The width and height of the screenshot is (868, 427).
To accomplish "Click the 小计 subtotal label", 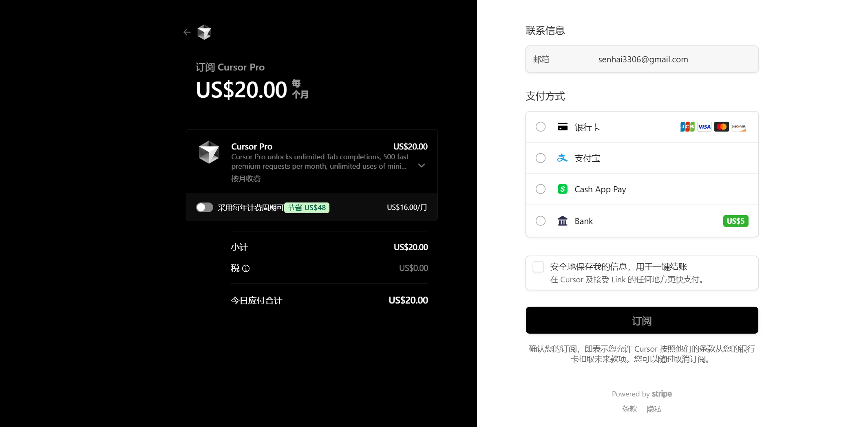I will tap(239, 247).
